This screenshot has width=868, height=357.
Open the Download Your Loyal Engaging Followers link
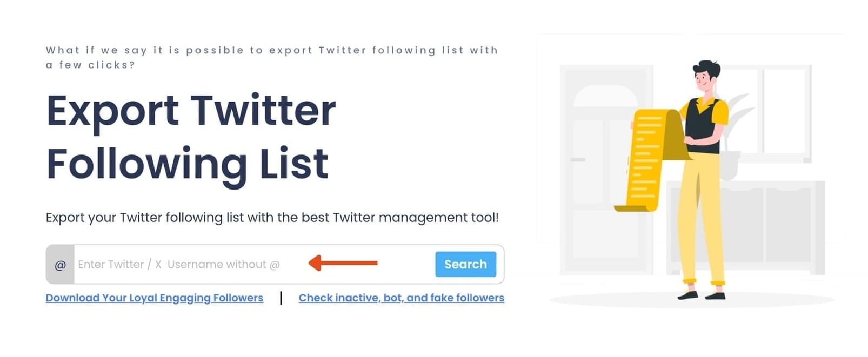click(155, 298)
